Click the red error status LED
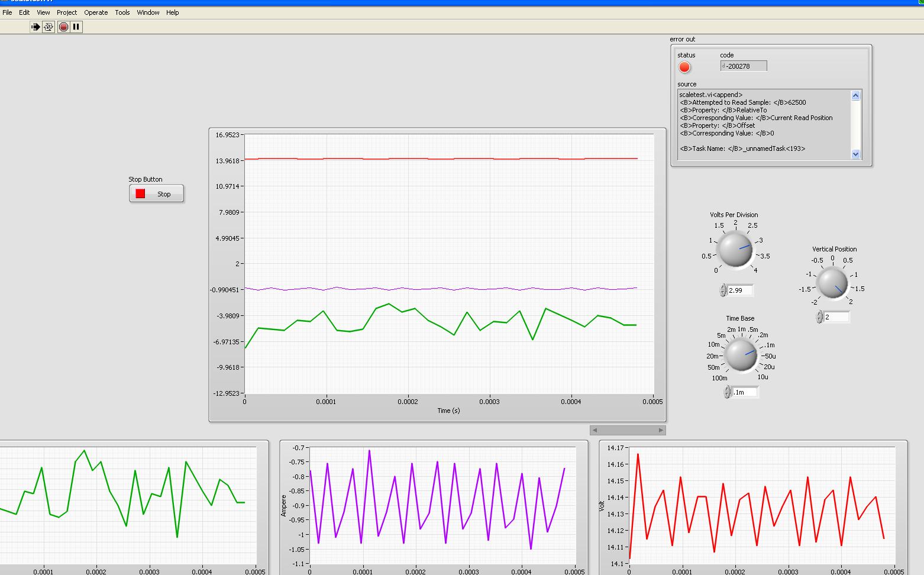 click(x=684, y=67)
